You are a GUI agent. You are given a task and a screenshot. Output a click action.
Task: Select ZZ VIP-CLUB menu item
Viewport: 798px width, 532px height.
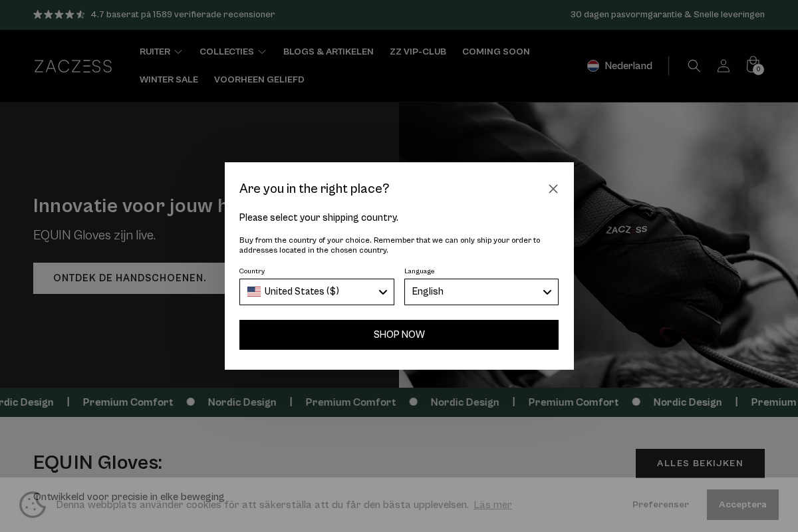(x=418, y=51)
